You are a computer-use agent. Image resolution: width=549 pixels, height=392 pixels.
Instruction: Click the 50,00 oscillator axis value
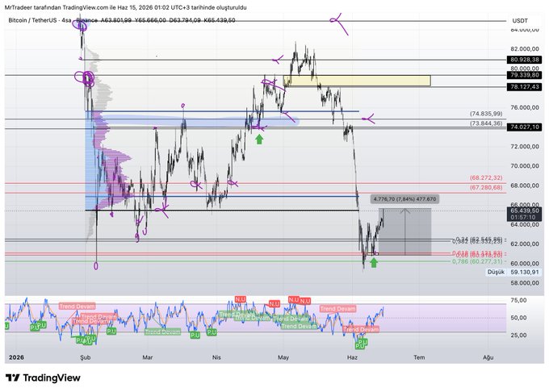(518, 318)
